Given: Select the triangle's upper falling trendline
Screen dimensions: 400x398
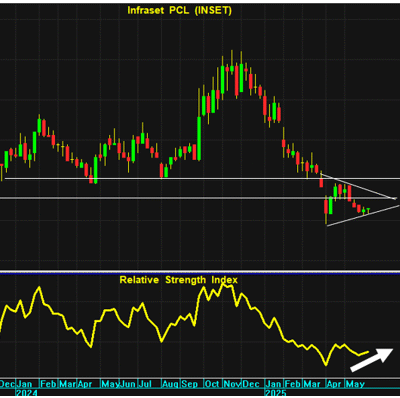Looking at the screenshot, I should 358,186.
